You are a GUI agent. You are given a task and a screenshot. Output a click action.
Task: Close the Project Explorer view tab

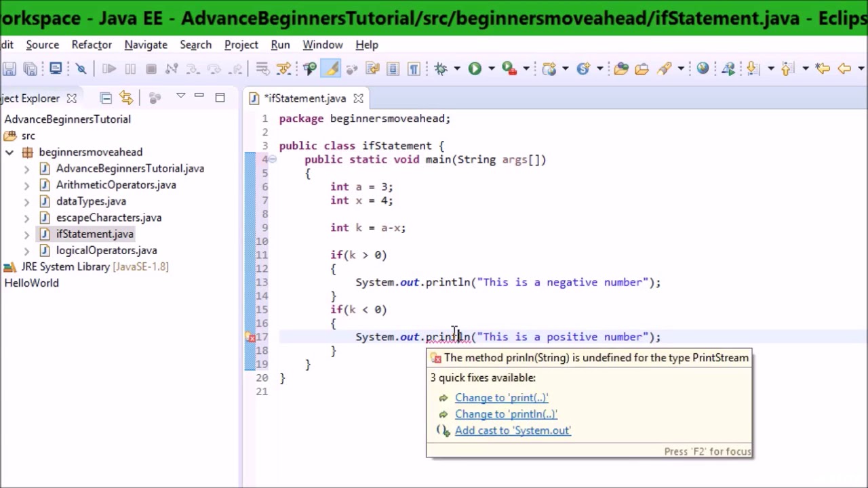tap(71, 99)
